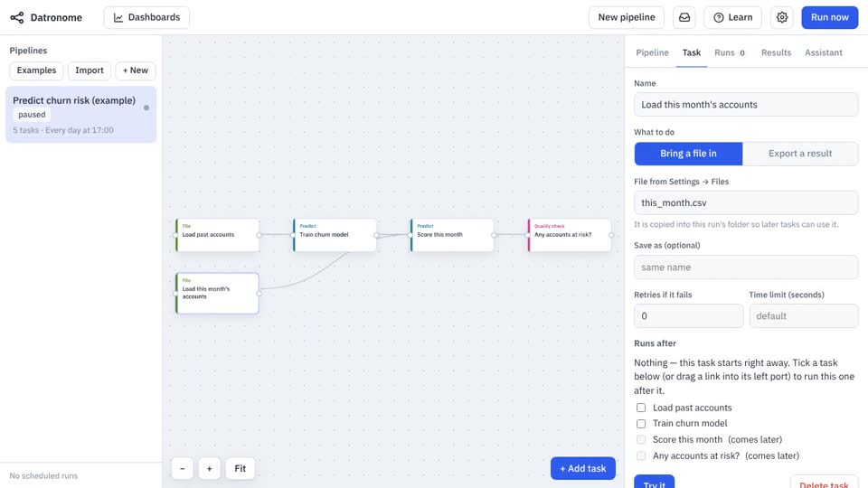Click the Datronome share-nodes logo icon
This screenshot has height=488, width=868.
[x=17, y=18]
